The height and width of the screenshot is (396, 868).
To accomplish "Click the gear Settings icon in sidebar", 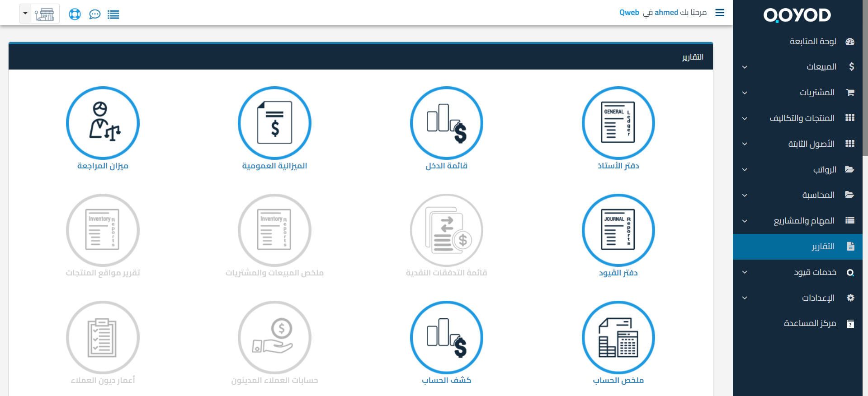I will (850, 298).
